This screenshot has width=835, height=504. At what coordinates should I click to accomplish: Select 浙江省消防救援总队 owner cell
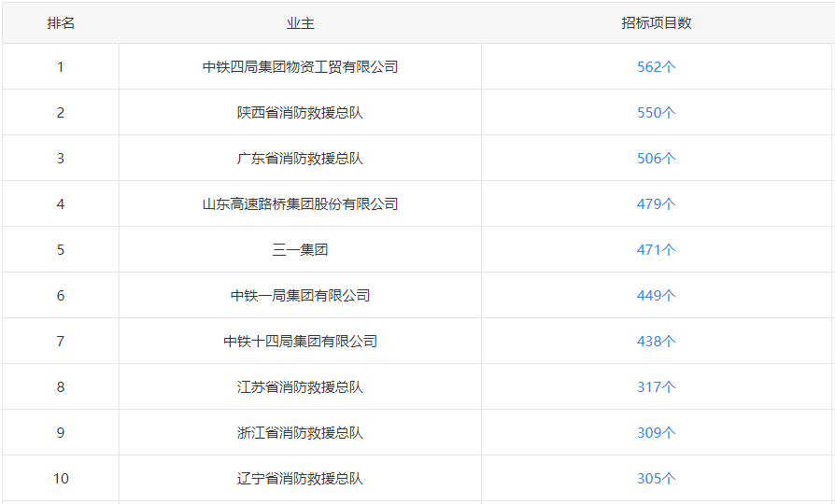[x=301, y=433]
